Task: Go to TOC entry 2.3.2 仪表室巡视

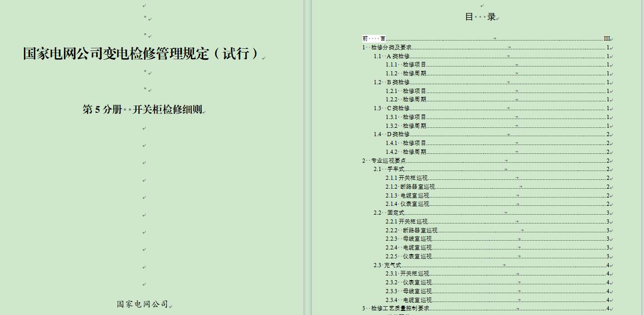Action: [498, 282]
